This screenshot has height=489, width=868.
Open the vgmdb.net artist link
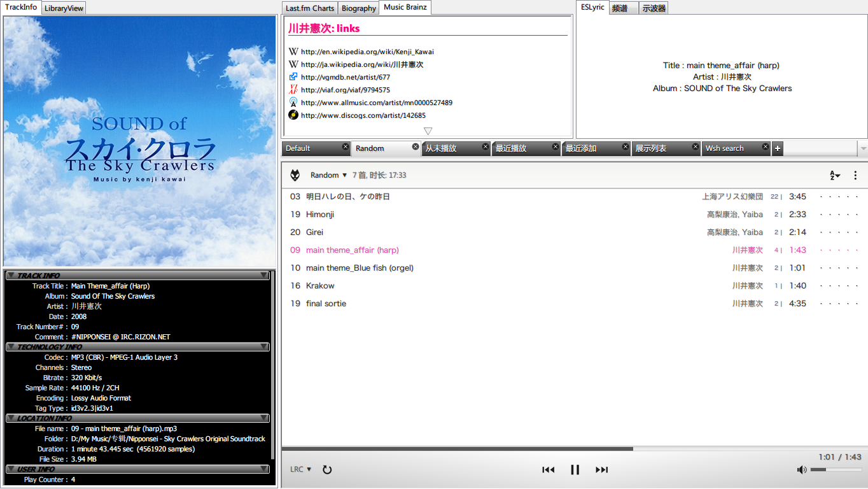[346, 77]
